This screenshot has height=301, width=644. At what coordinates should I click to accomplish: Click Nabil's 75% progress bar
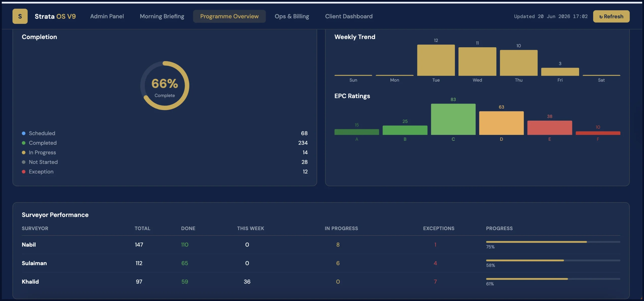(x=553, y=242)
